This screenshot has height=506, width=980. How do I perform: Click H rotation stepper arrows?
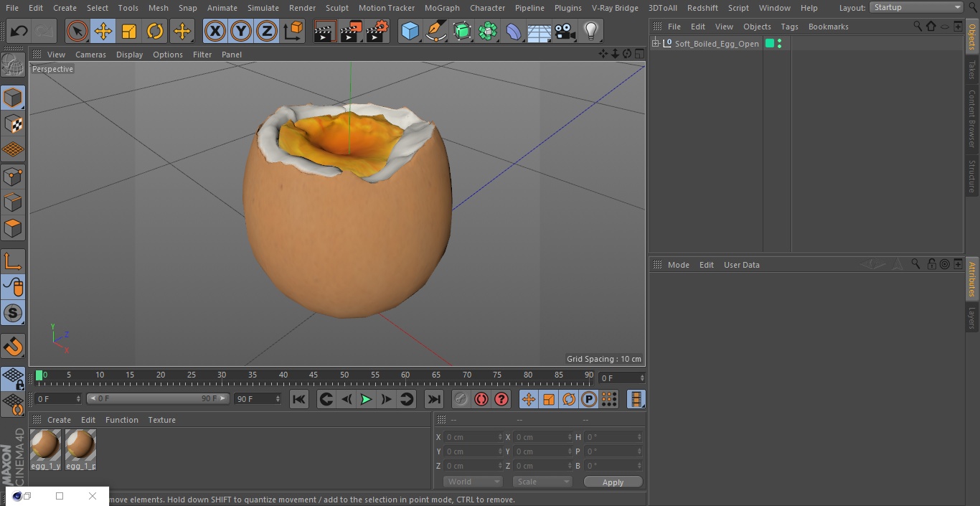(640, 437)
